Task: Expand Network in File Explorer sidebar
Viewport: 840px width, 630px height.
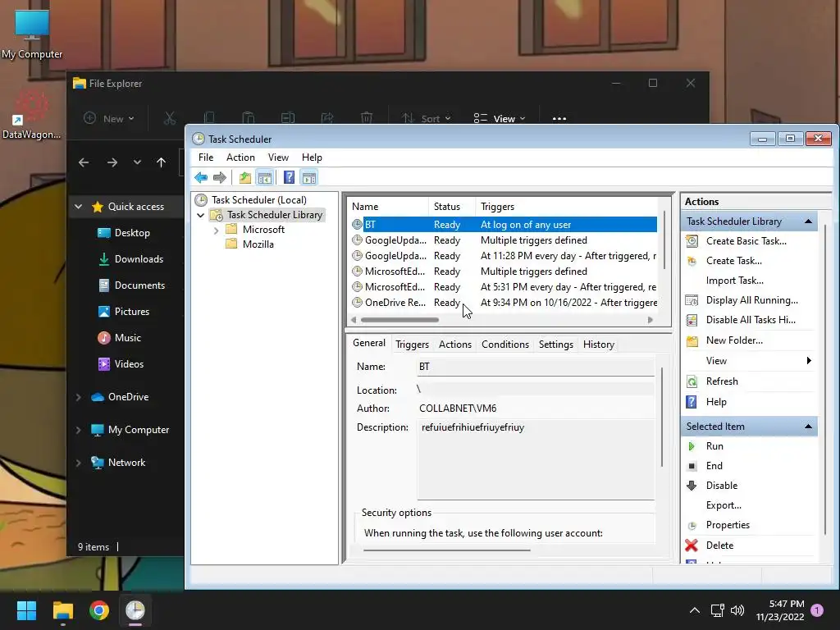Action: (x=78, y=463)
